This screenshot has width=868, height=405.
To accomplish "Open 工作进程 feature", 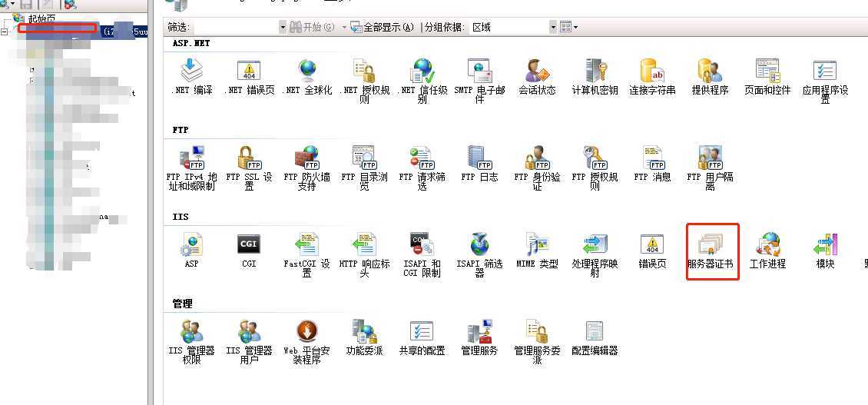I will [767, 251].
